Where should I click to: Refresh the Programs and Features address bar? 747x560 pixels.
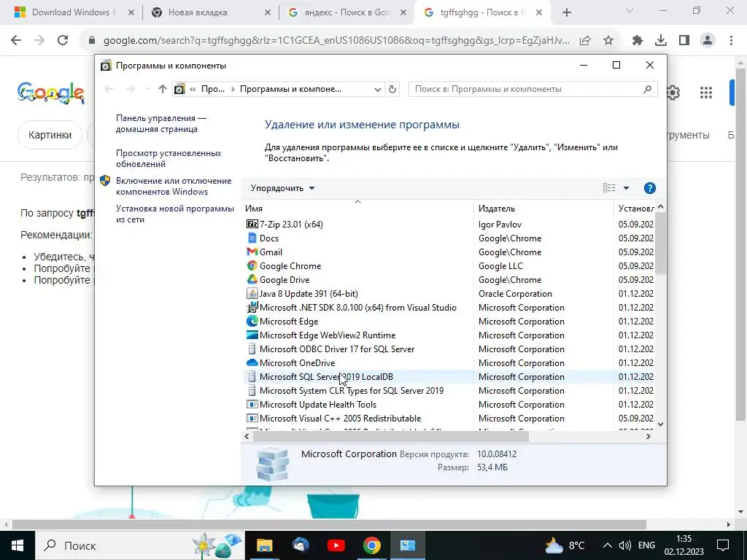pos(392,89)
